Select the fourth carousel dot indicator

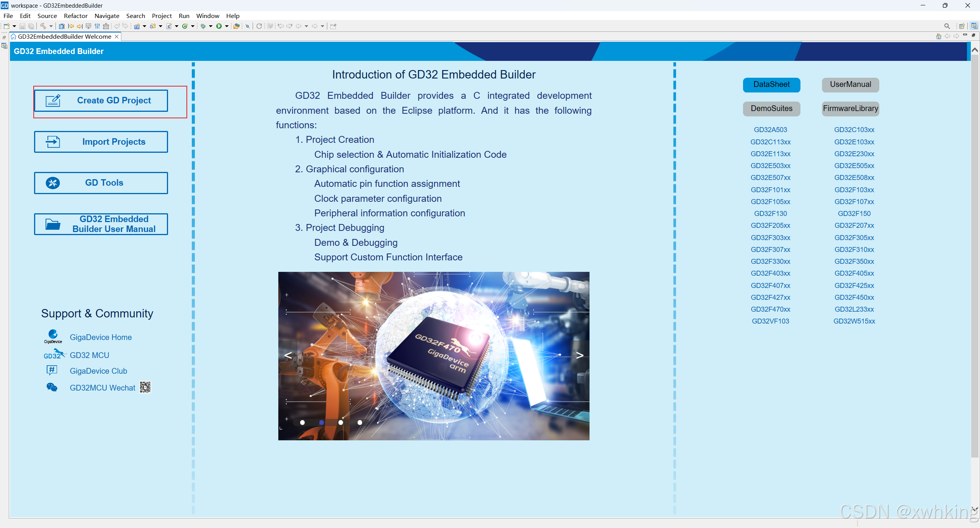(x=360, y=422)
